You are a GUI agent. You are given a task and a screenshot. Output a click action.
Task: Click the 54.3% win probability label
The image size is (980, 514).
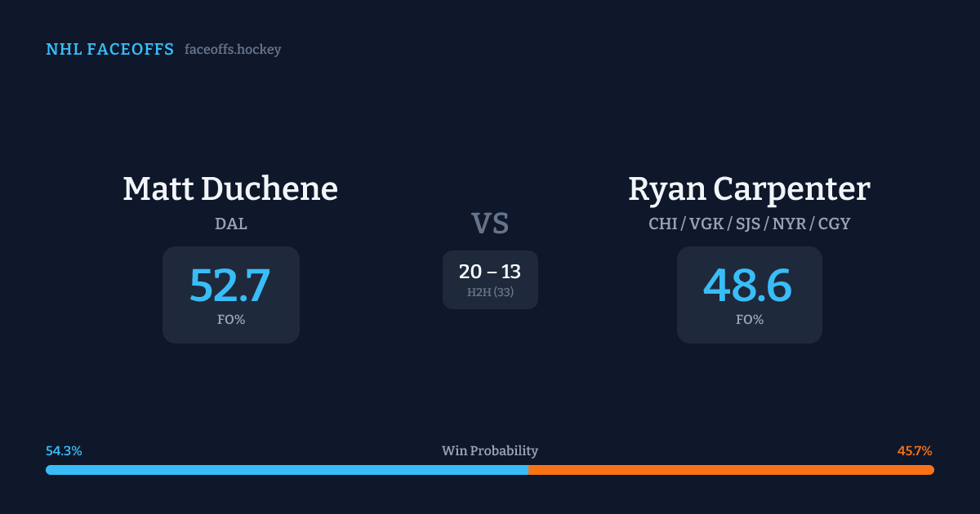coord(64,451)
